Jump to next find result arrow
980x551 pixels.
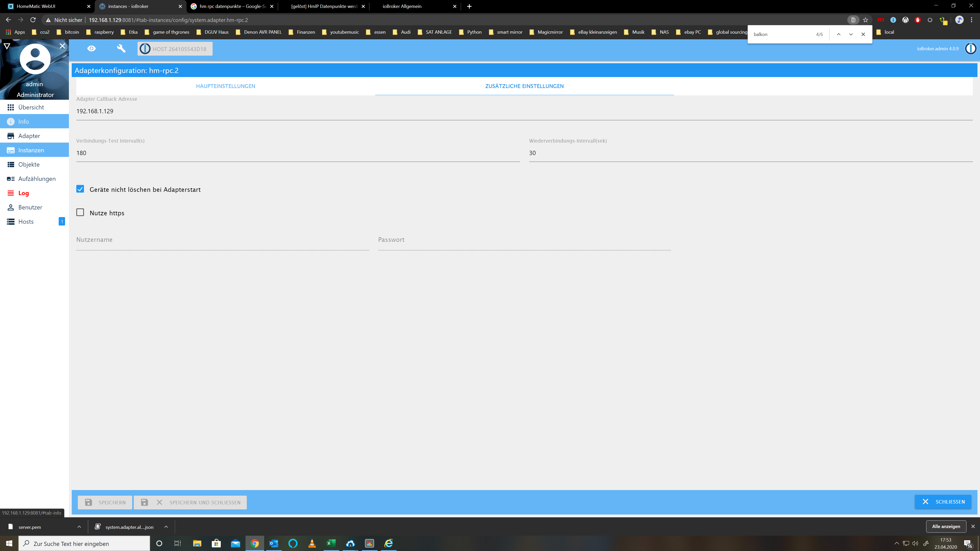pyautogui.click(x=851, y=34)
